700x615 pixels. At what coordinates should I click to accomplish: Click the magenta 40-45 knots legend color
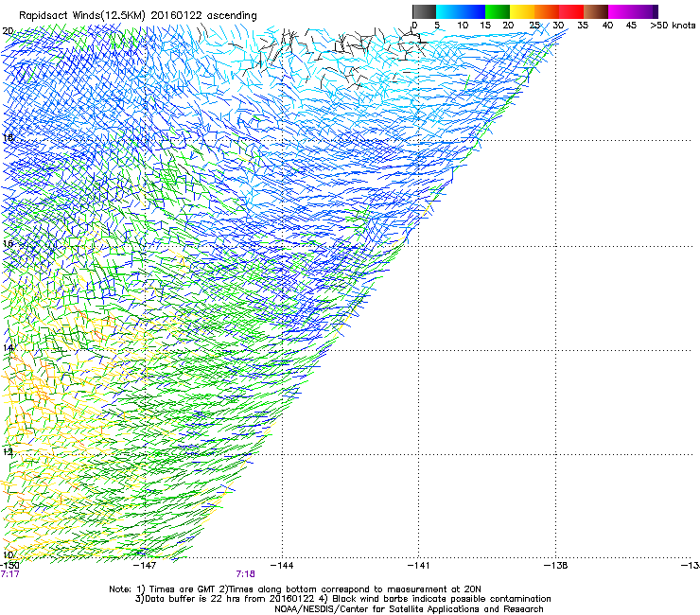621,11
